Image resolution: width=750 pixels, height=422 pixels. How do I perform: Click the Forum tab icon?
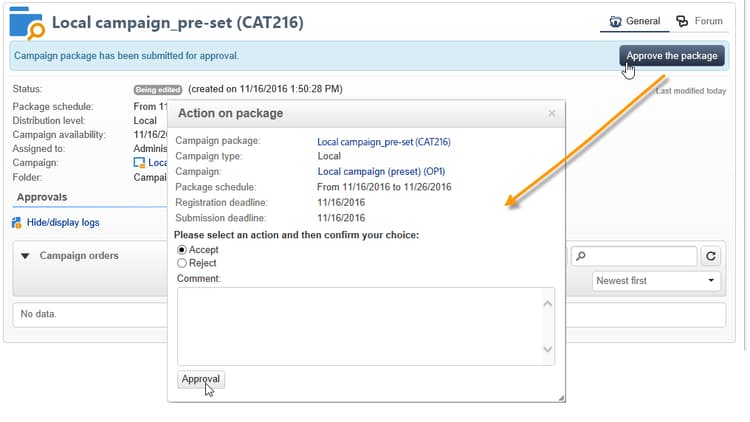click(683, 21)
